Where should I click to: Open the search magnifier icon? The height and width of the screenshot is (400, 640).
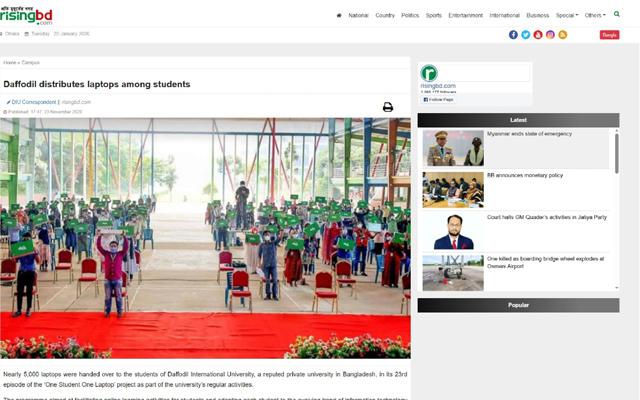click(x=619, y=15)
